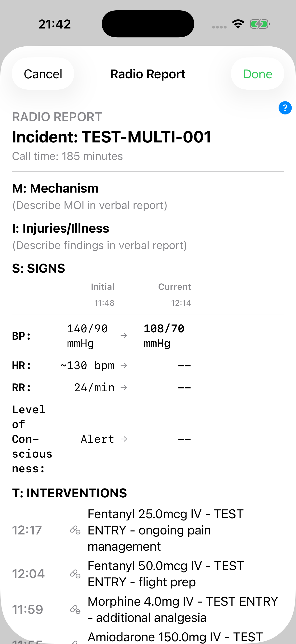Select the Morphine 4.0mg IV intervention text
296x644 pixels.
183,610
